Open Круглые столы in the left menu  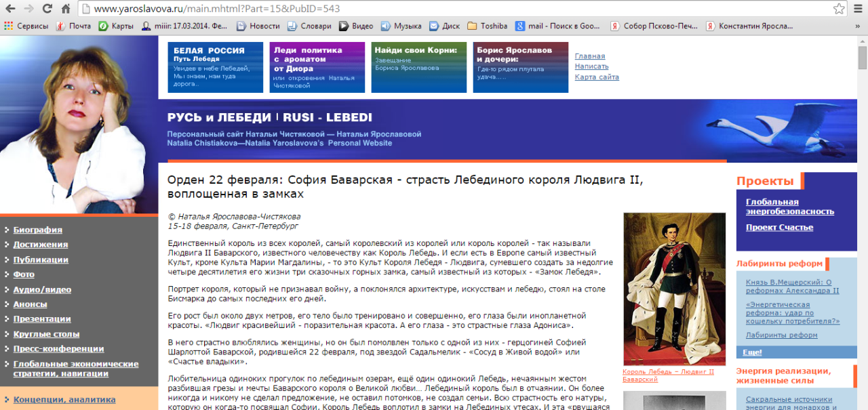click(46, 334)
